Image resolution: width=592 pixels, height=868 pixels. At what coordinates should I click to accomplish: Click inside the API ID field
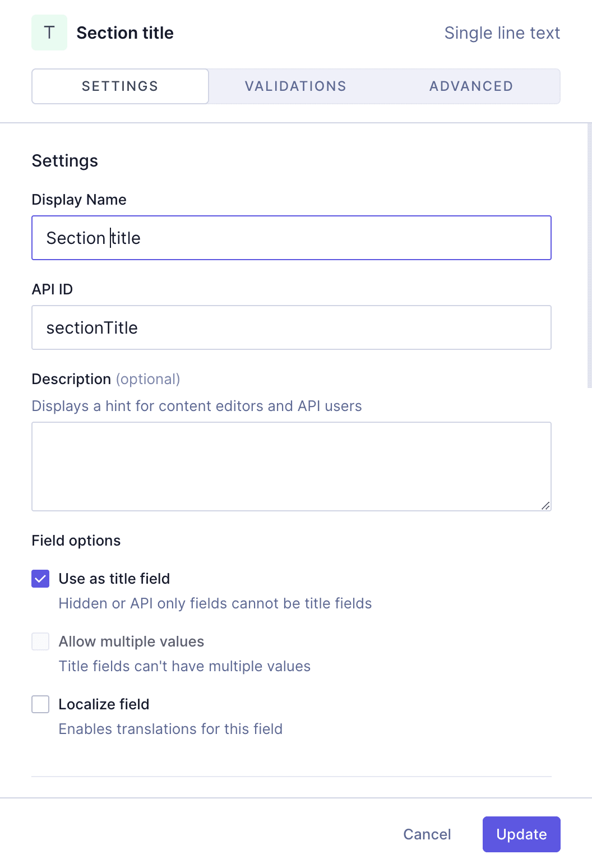[292, 327]
